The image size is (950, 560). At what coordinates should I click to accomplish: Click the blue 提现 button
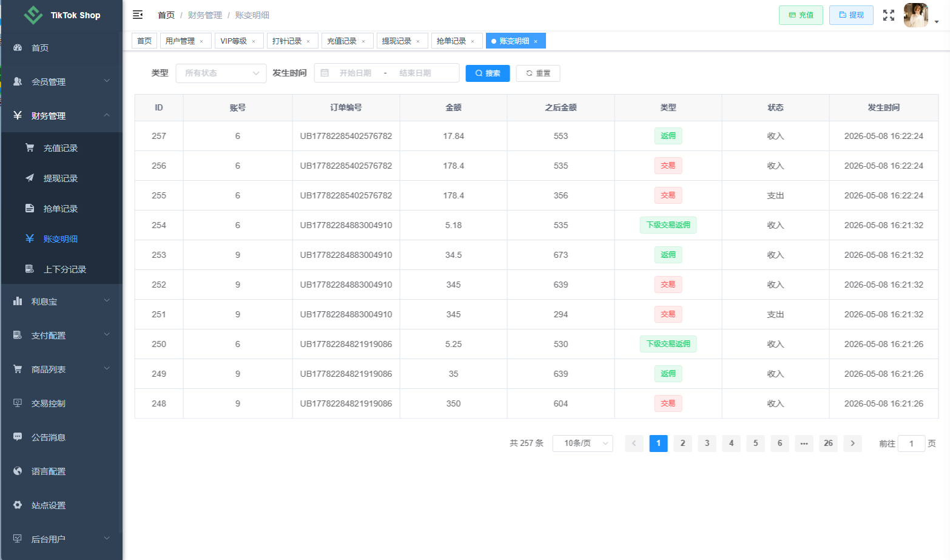pos(851,15)
